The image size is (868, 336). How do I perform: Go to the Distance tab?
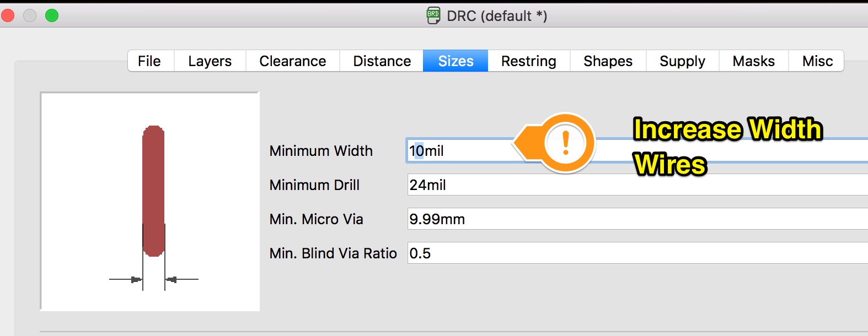click(x=382, y=61)
